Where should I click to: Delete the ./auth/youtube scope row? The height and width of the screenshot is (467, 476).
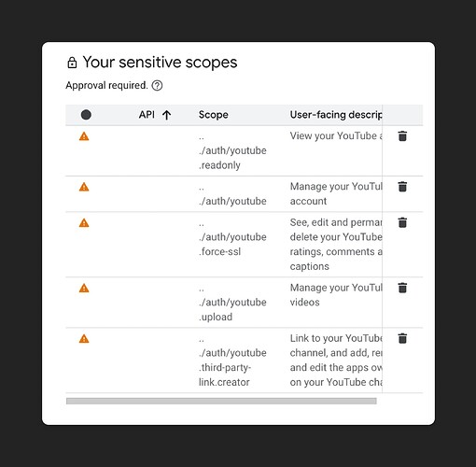pos(402,187)
